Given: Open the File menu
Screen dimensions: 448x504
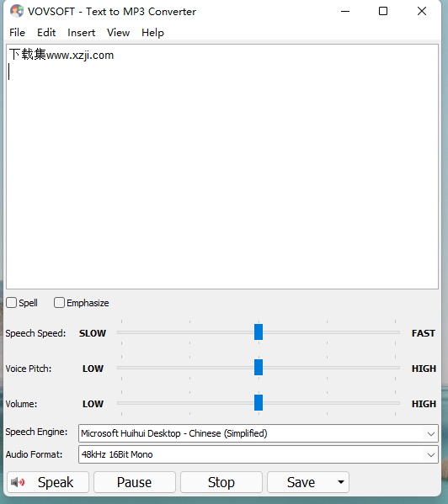Looking at the screenshot, I should click(17, 33).
